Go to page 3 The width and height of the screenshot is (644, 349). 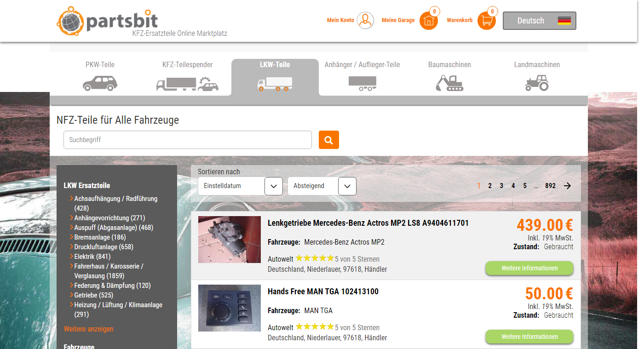501,186
